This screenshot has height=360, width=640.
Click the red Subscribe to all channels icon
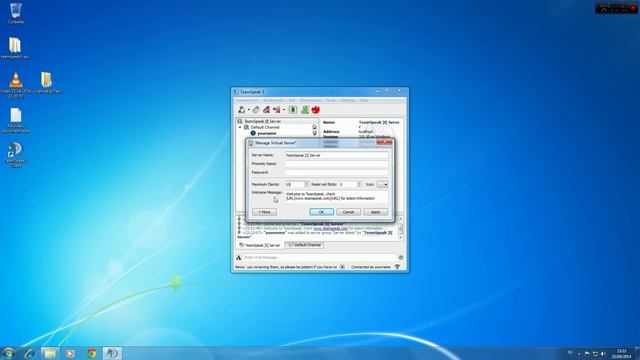click(x=266, y=110)
